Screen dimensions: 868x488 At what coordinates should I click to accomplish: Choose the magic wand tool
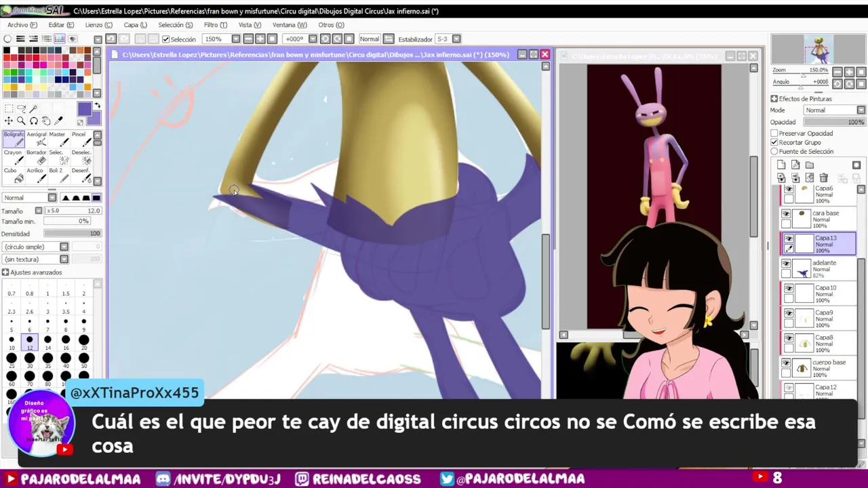(x=33, y=108)
